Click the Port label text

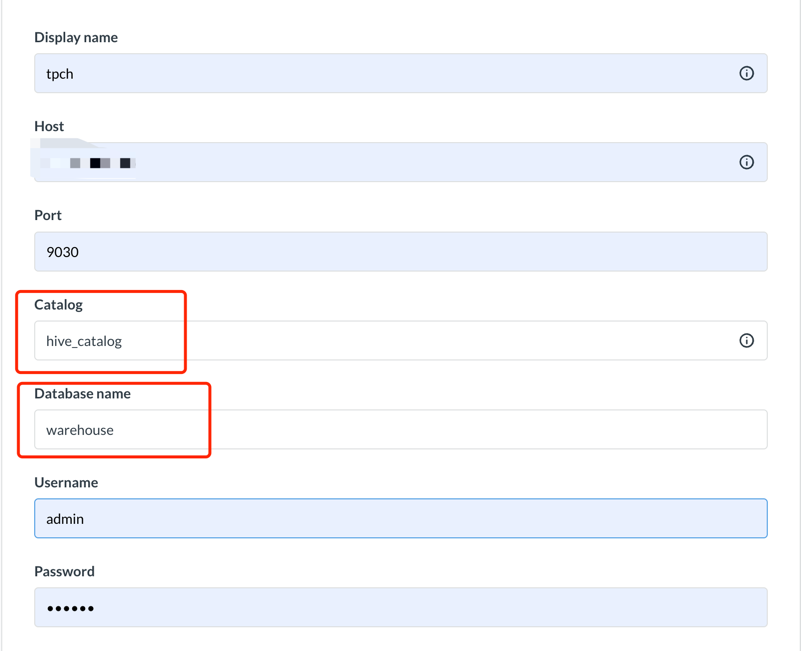pyautogui.click(x=48, y=215)
